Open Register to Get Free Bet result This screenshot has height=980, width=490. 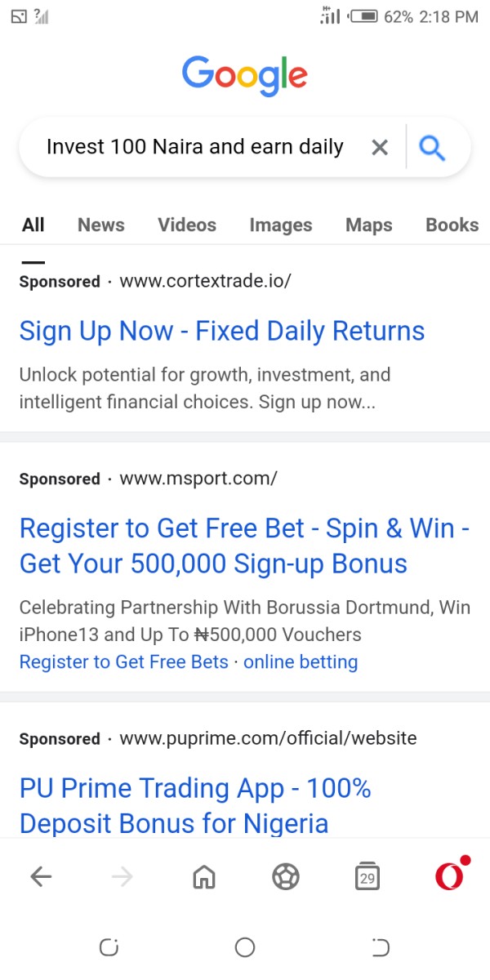pos(244,546)
